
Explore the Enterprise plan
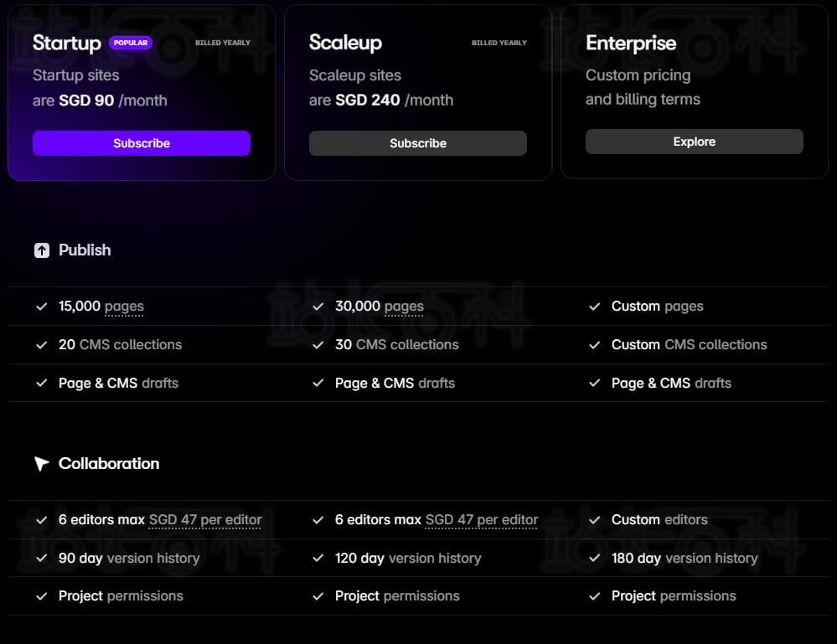695,142
